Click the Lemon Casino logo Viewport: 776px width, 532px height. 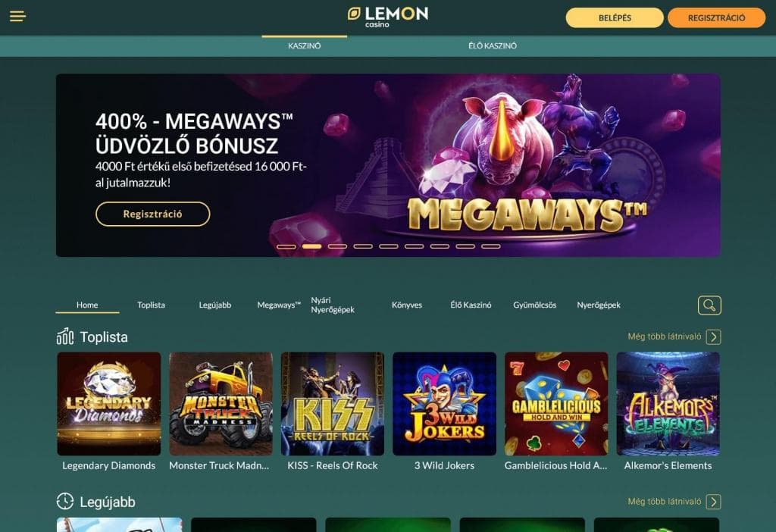388,17
